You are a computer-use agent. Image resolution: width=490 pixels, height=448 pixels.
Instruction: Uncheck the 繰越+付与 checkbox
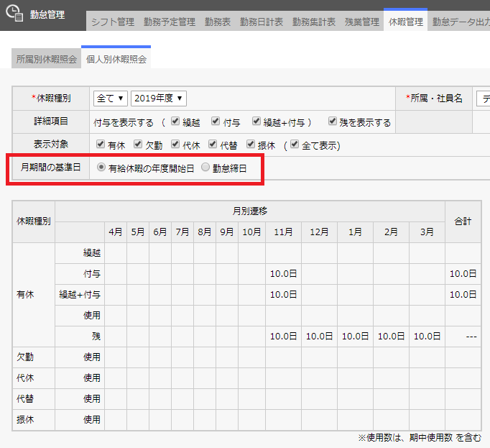pos(256,122)
